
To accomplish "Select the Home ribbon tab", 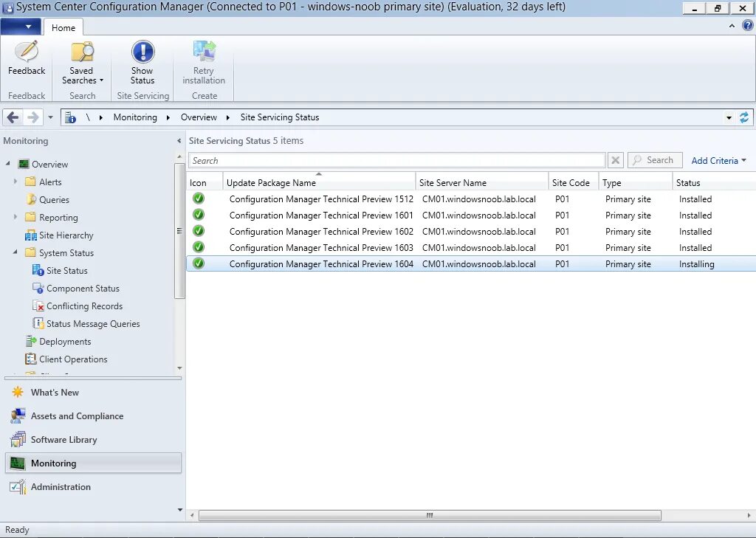I will click(63, 28).
